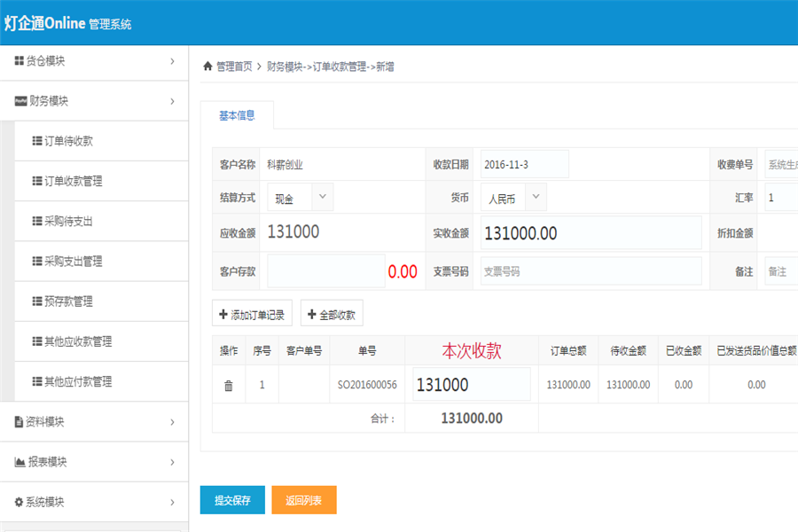This screenshot has height=532, width=798.
Task: Click the 系统模块 gear icon
Action: click(x=19, y=502)
